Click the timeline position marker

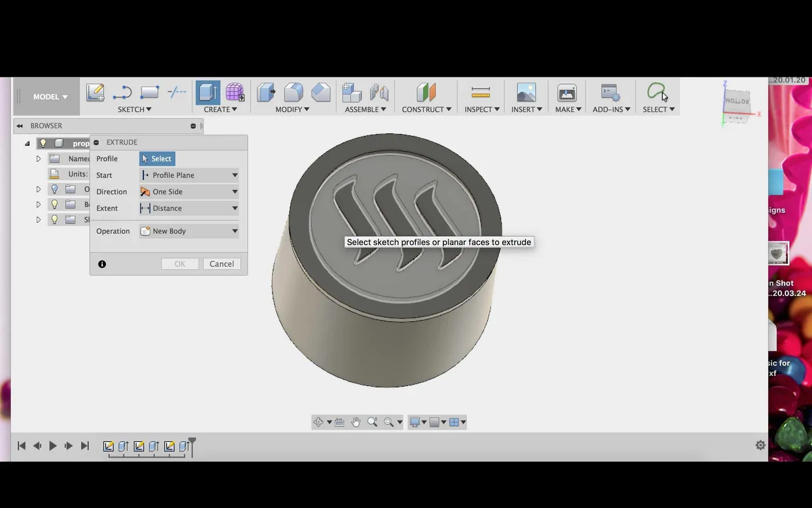[x=192, y=447]
